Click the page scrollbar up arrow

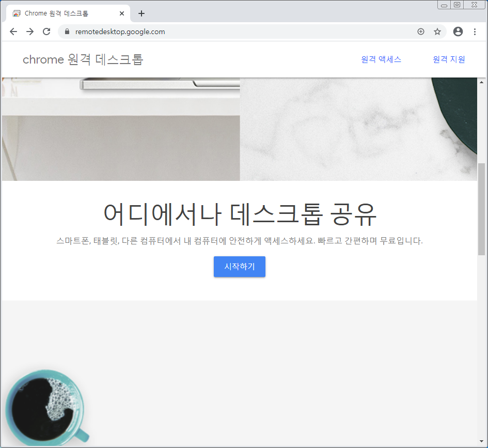click(481, 82)
